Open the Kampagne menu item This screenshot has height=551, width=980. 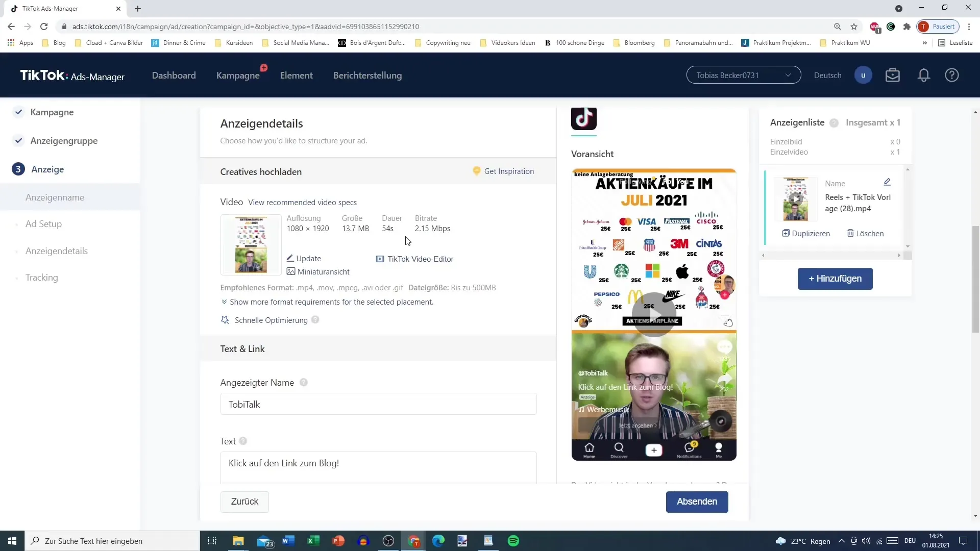point(238,74)
